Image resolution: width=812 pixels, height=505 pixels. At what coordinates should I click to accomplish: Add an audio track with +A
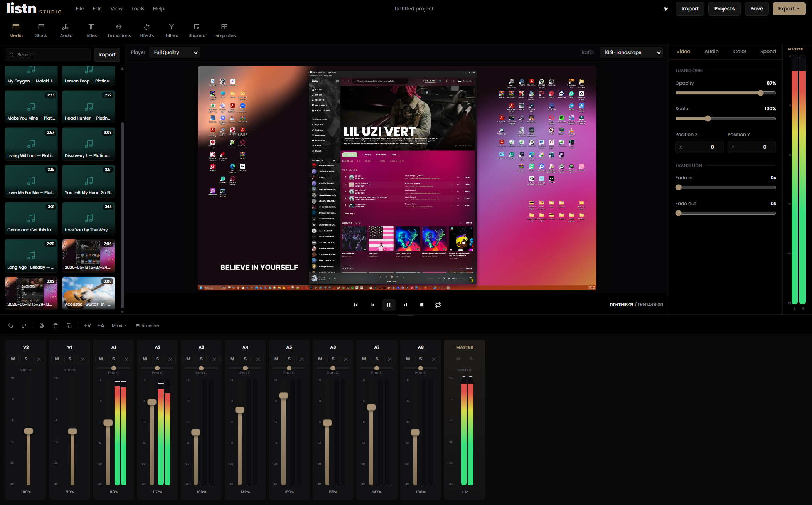click(x=101, y=326)
